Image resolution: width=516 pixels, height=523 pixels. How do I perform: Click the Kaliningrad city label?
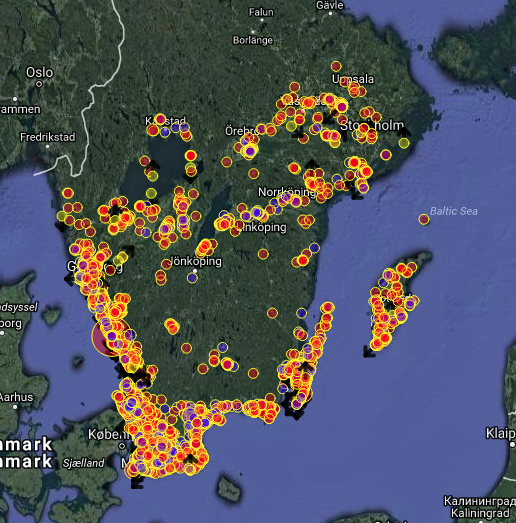pyautogui.click(x=480, y=513)
